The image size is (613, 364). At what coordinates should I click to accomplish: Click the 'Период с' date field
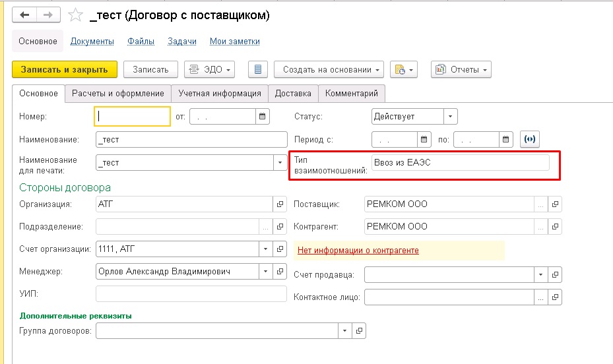click(x=395, y=139)
